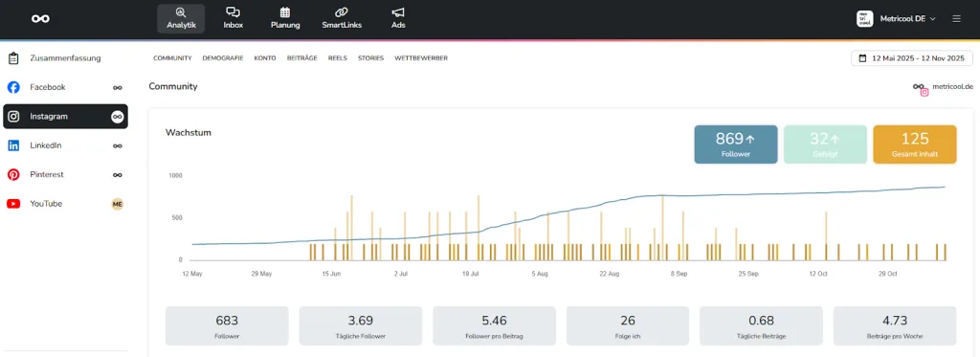980x357 pixels.
Task: Open SmartLinks section
Action: [342, 19]
